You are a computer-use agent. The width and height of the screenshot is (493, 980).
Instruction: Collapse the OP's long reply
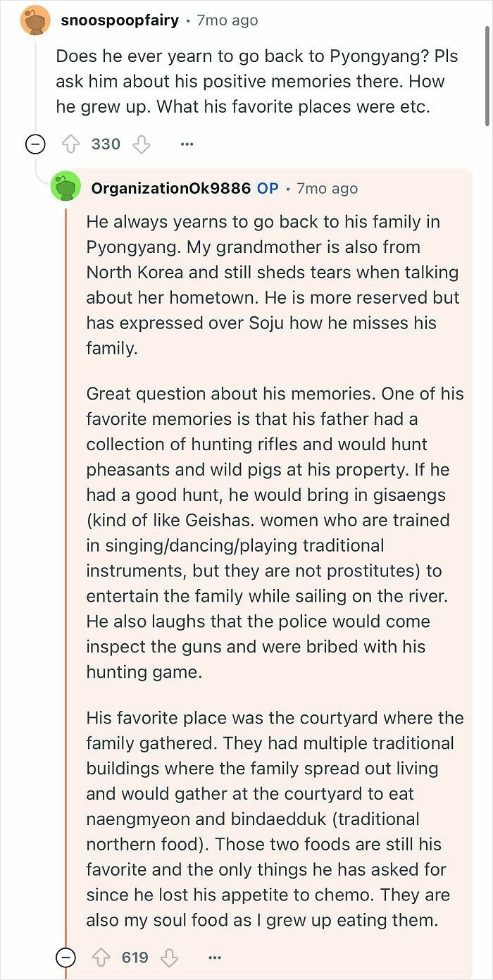point(65,957)
